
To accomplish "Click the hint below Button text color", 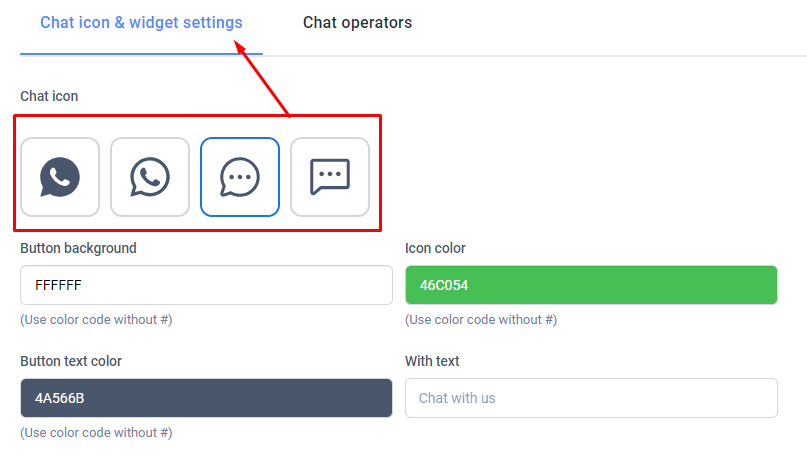I will tap(96, 433).
